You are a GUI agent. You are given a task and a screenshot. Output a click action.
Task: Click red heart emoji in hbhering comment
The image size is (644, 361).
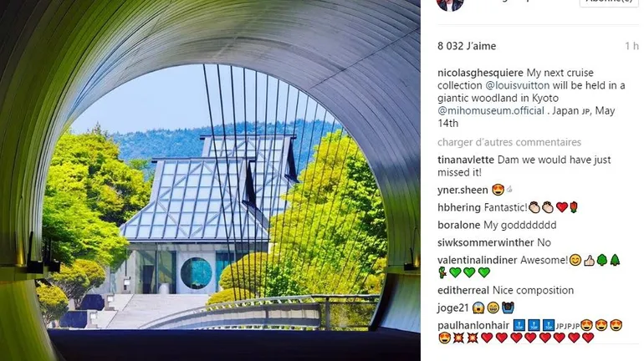[x=562, y=207]
